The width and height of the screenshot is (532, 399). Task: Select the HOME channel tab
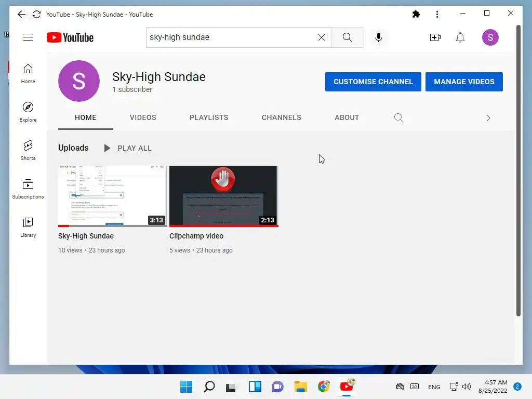click(x=86, y=117)
